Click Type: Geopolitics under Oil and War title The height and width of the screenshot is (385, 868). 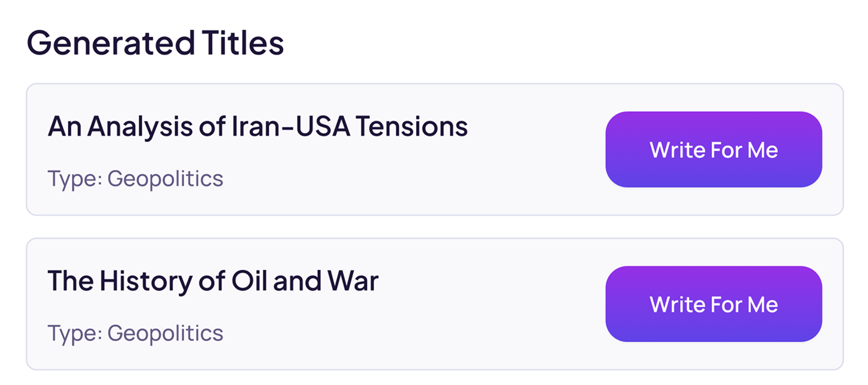[x=135, y=334]
